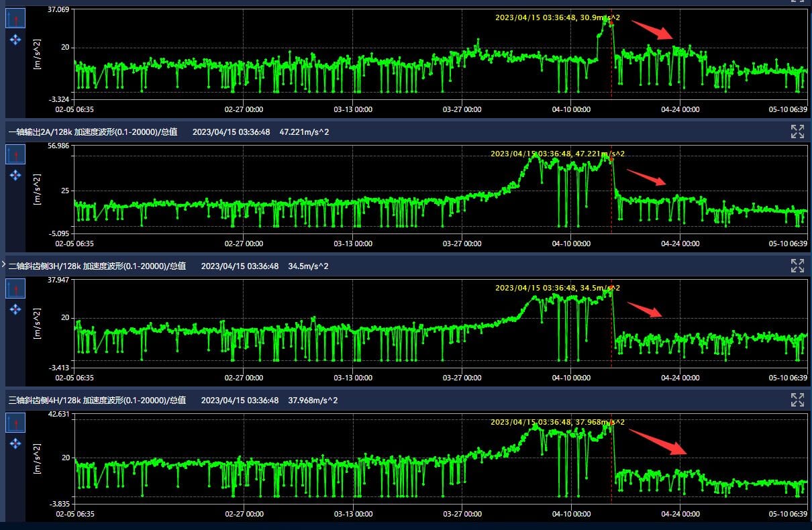Image resolution: width=812 pixels, height=530 pixels.
Task: Click red dashed cursor line in 一轴输出2A chart
Action: 611,201
